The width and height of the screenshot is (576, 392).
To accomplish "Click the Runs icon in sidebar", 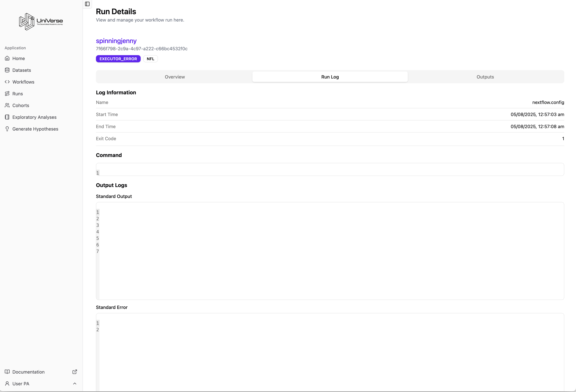I will coord(7,94).
